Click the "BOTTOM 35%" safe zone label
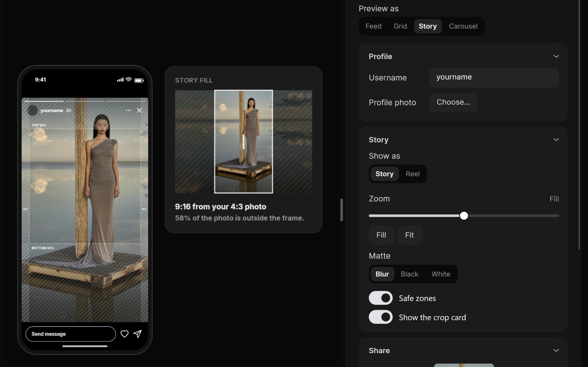The width and height of the screenshot is (588, 367). click(43, 248)
